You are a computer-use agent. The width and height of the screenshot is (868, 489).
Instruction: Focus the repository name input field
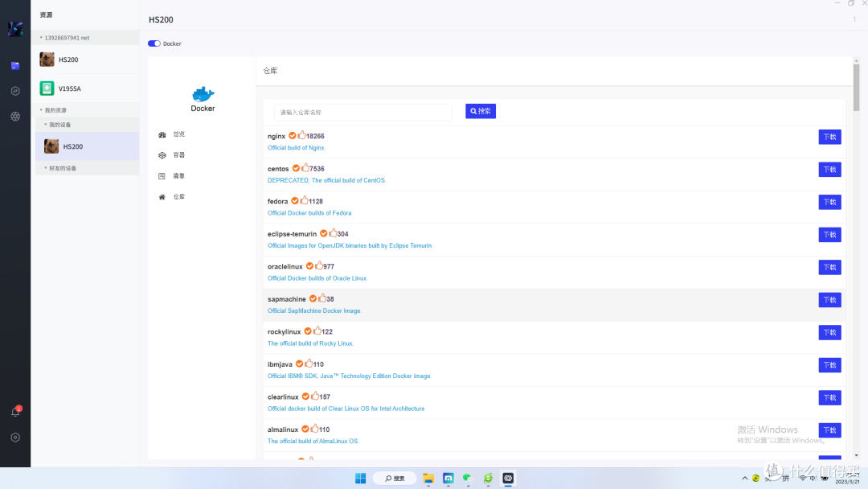pyautogui.click(x=363, y=113)
